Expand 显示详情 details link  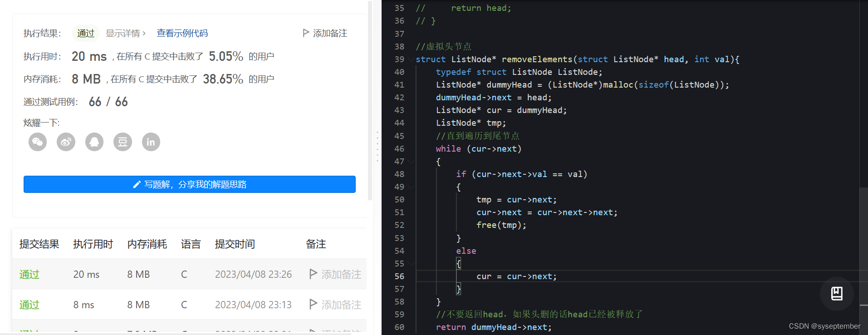pos(126,33)
